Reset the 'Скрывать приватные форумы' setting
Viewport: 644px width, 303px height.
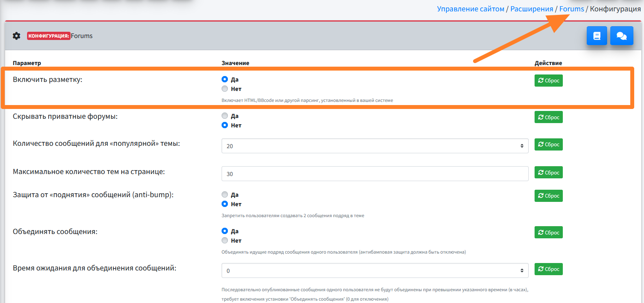(548, 117)
